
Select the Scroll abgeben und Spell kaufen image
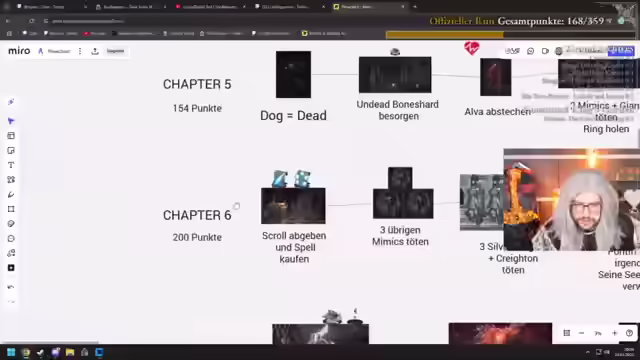coord(293,206)
